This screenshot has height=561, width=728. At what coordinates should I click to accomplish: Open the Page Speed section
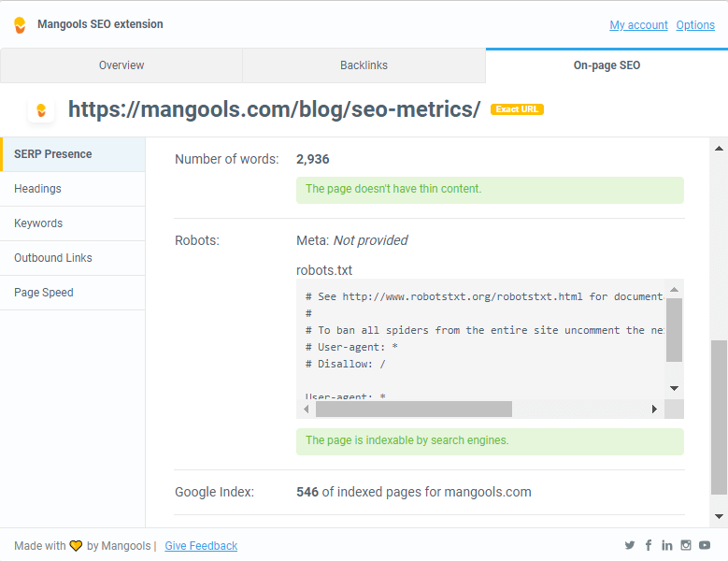click(73, 293)
